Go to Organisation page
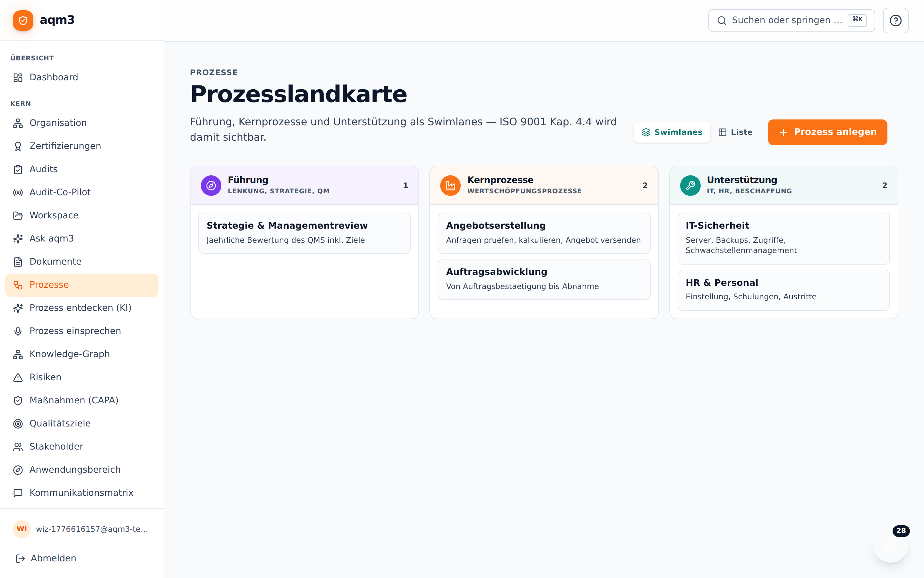This screenshot has height=578, width=924. point(82,123)
